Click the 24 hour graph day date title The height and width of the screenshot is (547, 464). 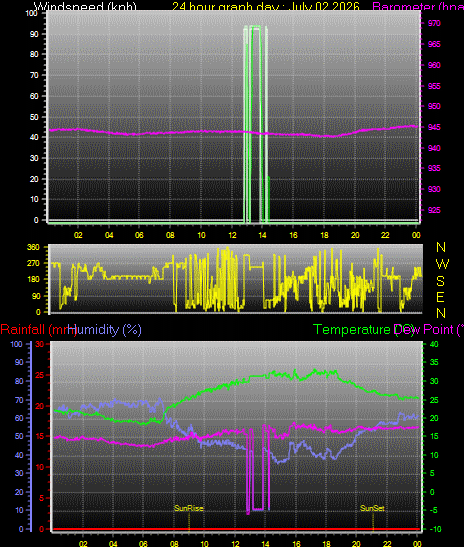tap(266, 6)
